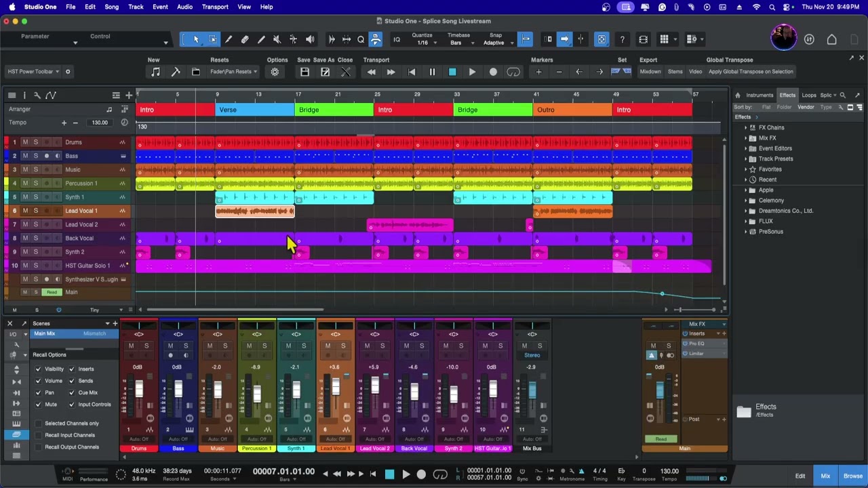Expand the PreSonus vendor folder

746,232
